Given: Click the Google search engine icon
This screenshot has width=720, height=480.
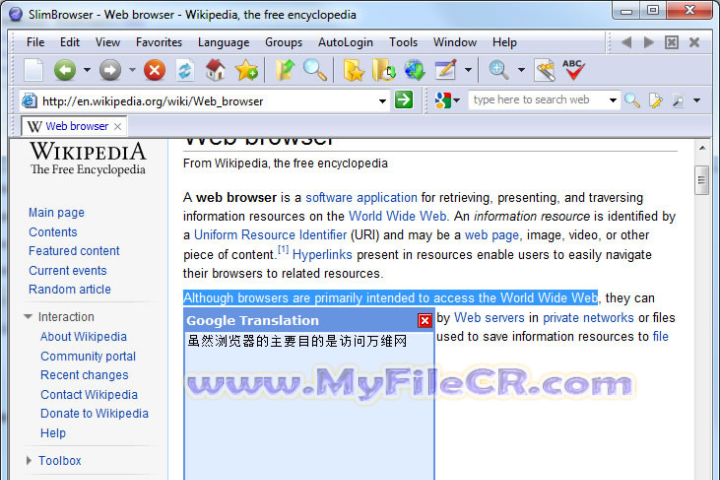Looking at the screenshot, I should pos(443,100).
